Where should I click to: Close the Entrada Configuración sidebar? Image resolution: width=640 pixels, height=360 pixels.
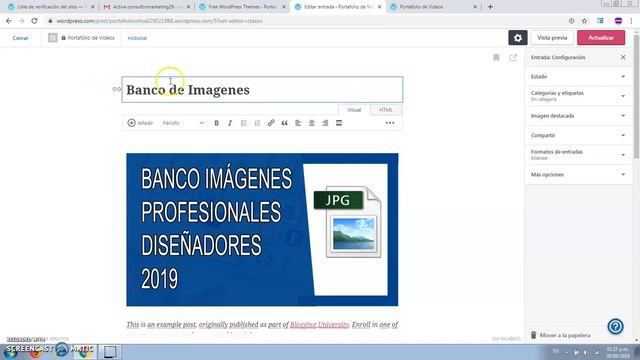point(623,58)
